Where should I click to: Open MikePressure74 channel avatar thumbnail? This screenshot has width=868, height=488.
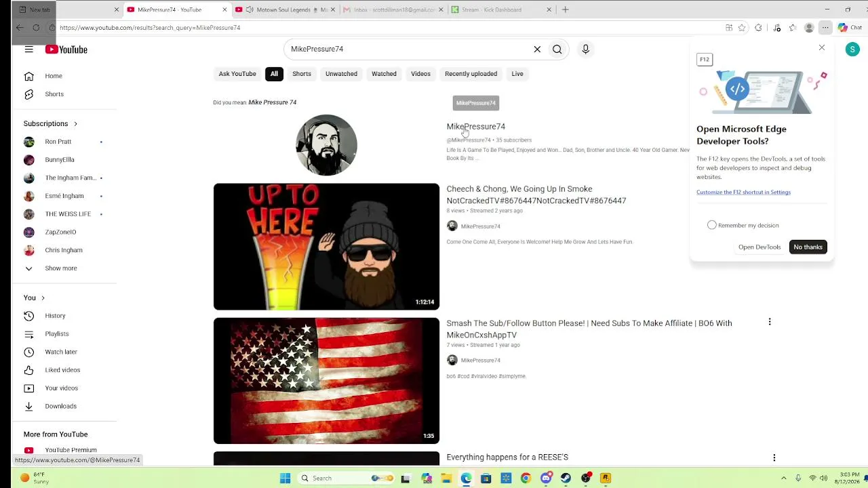(326, 145)
